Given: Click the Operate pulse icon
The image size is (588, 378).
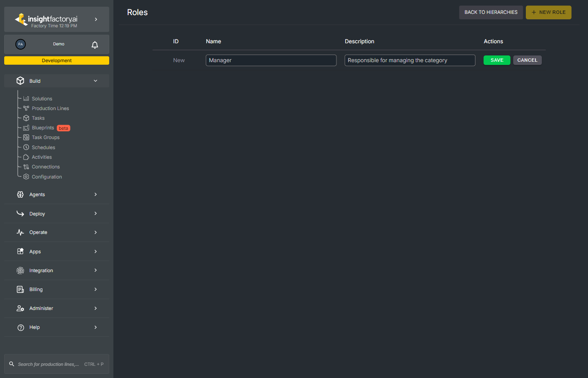Looking at the screenshot, I should [x=20, y=232].
